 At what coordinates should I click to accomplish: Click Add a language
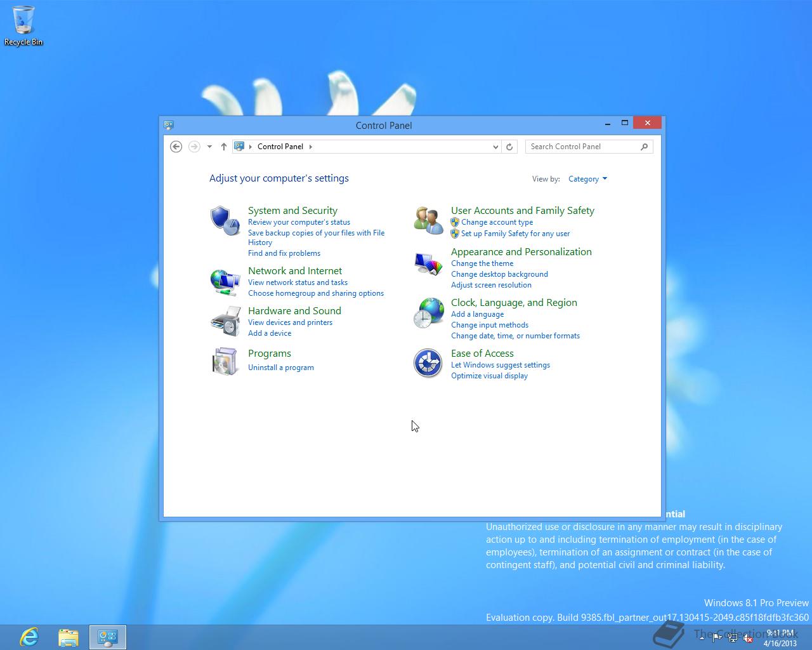[477, 314]
